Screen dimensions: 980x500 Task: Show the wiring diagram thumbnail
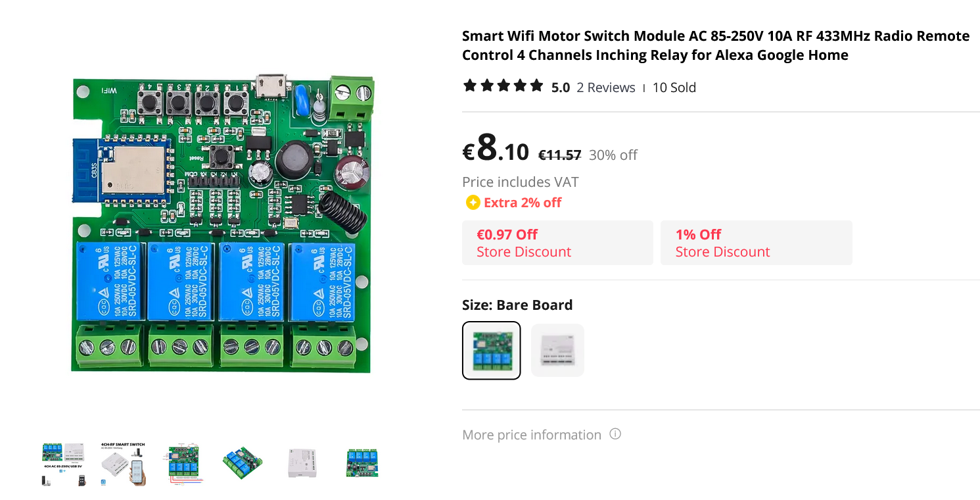point(182,464)
